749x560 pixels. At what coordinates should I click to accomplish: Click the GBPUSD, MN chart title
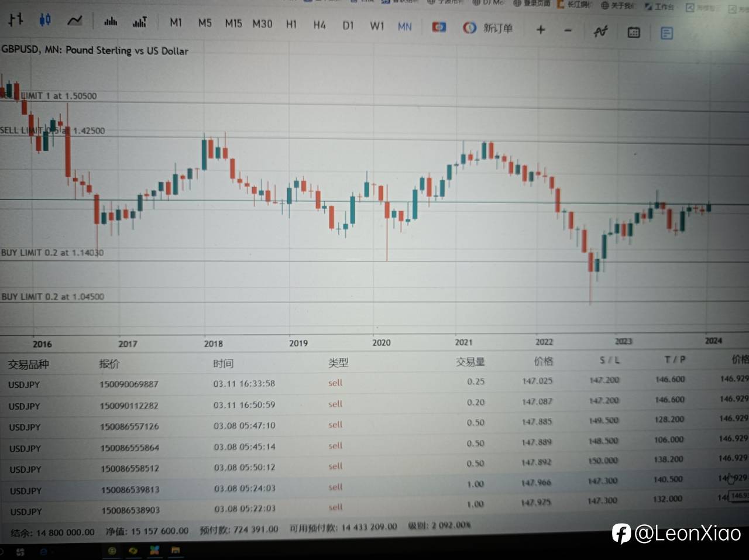pyautogui.click(x=95, y=50)
